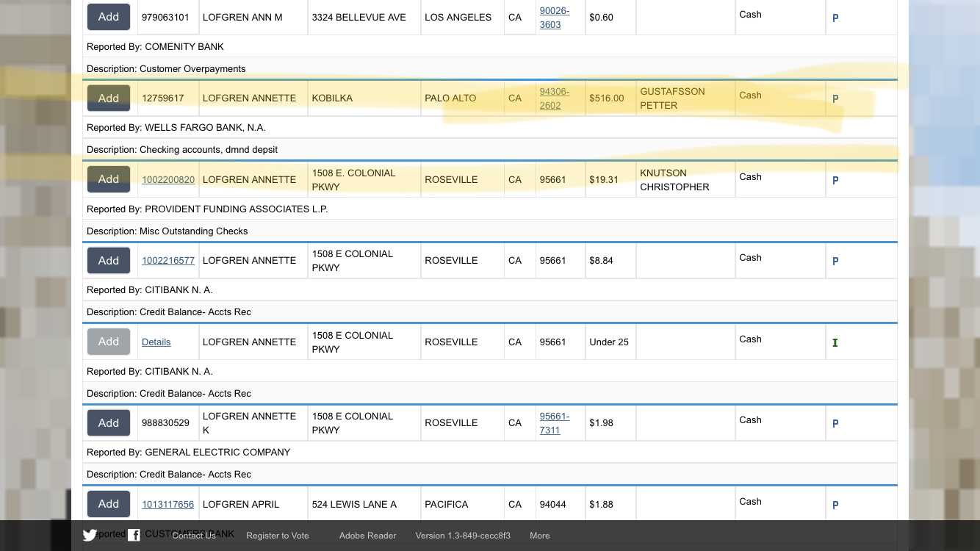Select Cash type in the $516.00 row
This screenshot has height=551, width=980.
(750, 95)
